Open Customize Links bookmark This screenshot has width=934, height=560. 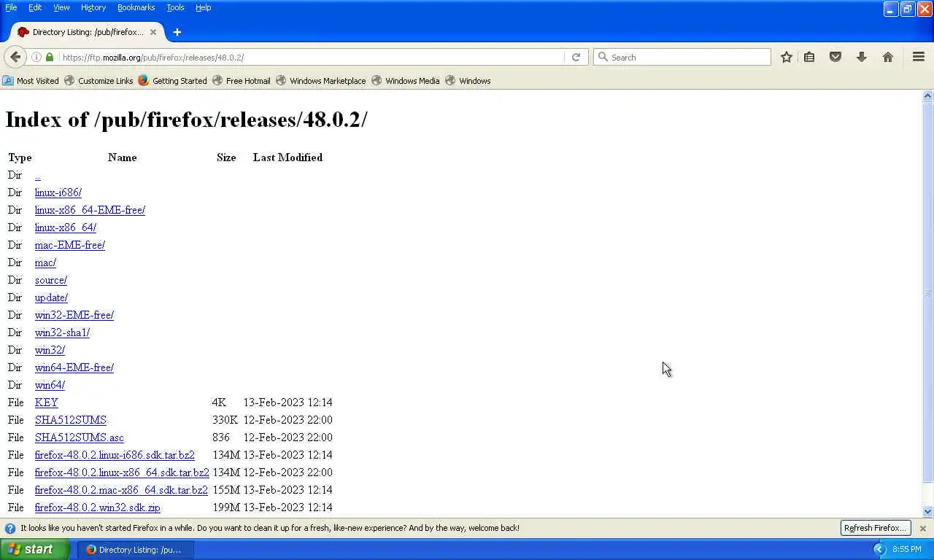99,81
